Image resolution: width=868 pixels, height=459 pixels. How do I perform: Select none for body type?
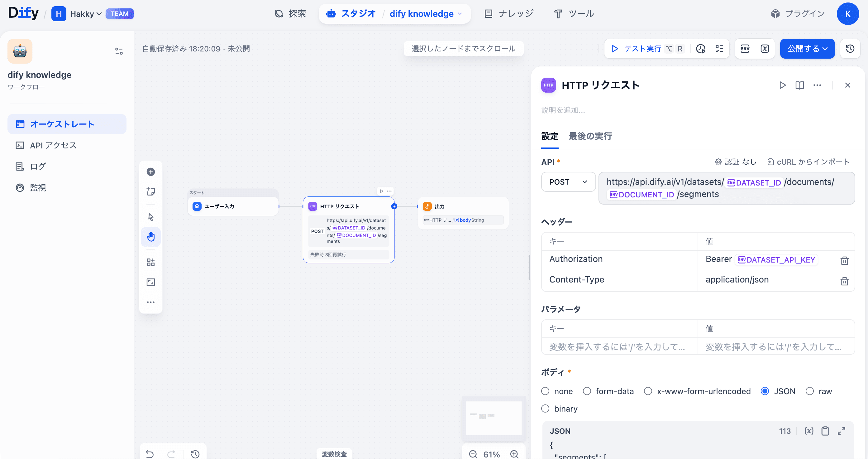545,391
